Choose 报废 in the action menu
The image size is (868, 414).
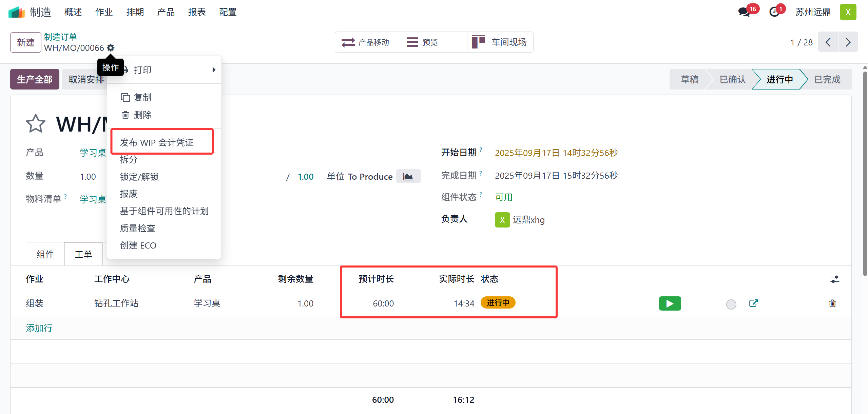(129, 194)
